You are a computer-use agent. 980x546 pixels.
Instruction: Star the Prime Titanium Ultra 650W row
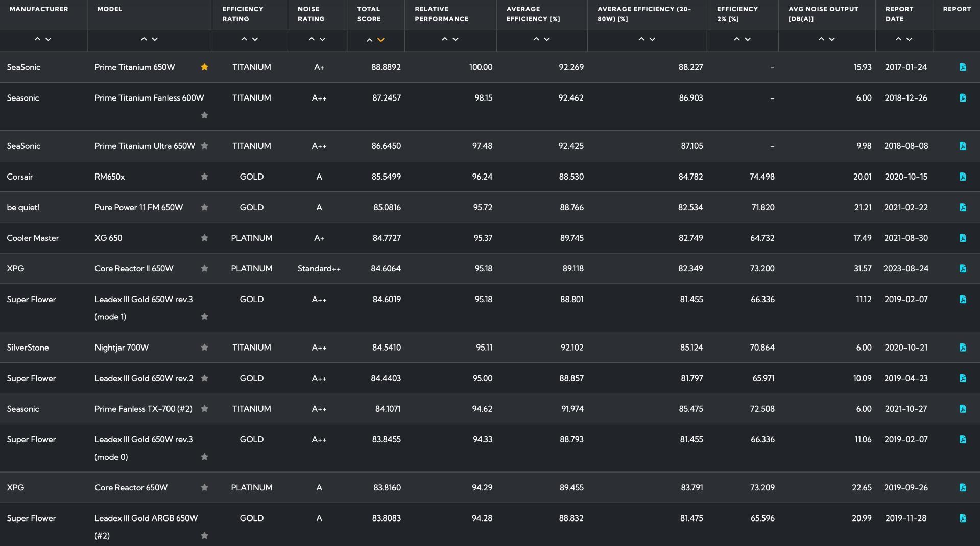click(x=204, y=146)
